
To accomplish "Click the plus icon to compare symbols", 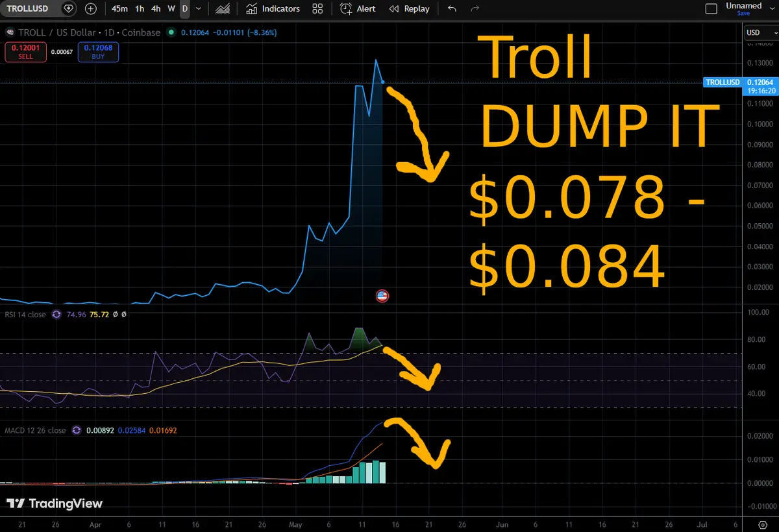I will pyautogui.click(x=91, y=9).
